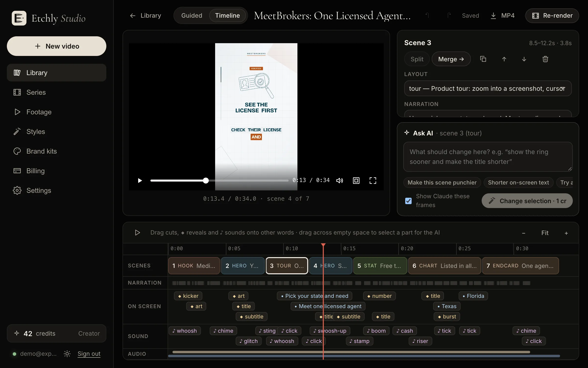Screen dimensions: 588x368
Task: Click the redo arrow icon
Action: coord(449,15)
